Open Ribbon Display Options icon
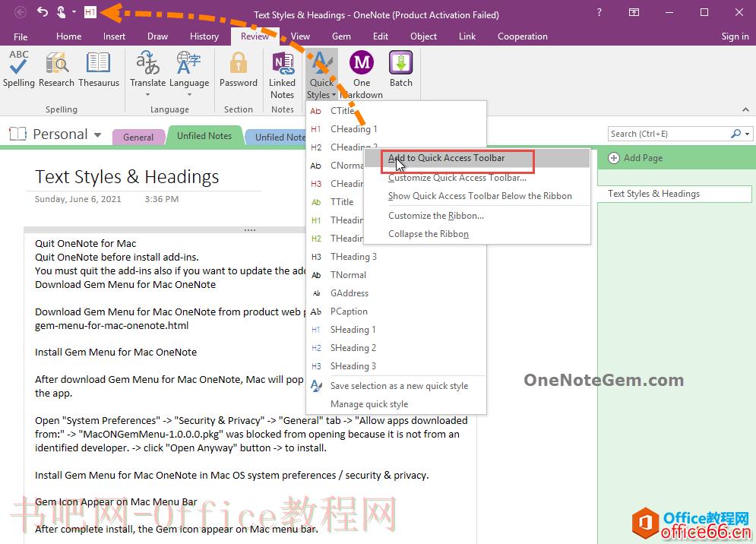 pos(634,12)
